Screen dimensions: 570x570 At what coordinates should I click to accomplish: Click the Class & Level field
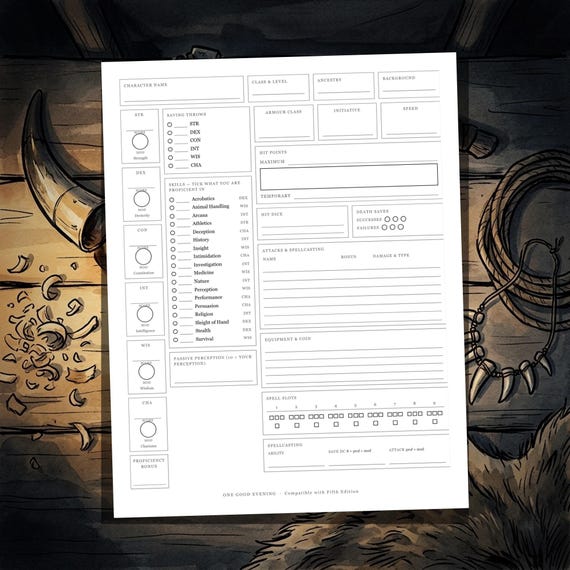[x=278, y=88]
